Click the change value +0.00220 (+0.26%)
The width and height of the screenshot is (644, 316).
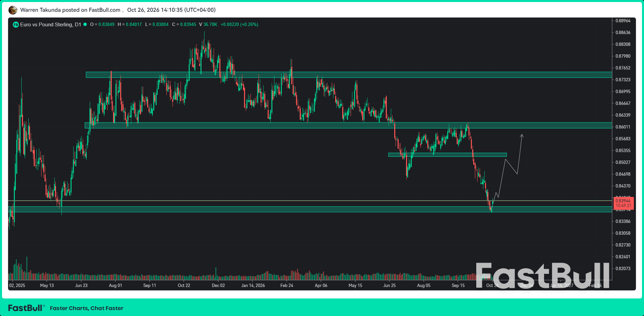click(239, 25)
